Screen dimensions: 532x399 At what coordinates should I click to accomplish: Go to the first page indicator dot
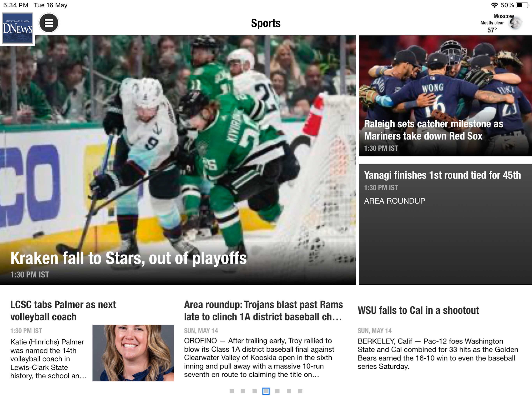tap(232, 391)
